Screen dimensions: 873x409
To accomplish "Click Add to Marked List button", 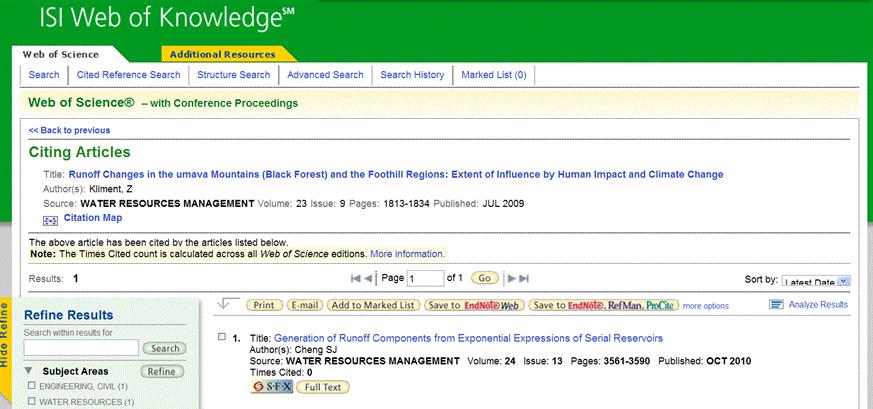I will (373, 305).
